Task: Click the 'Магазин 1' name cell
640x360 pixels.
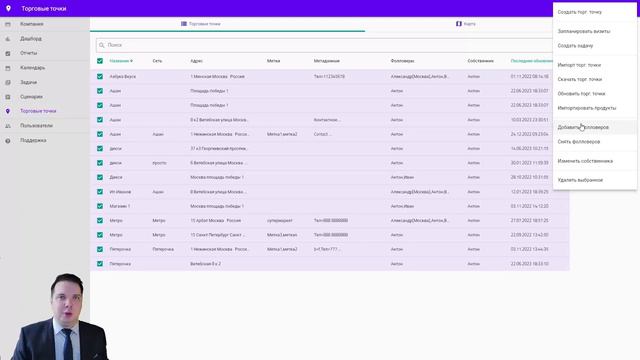Action: (120, 206)
